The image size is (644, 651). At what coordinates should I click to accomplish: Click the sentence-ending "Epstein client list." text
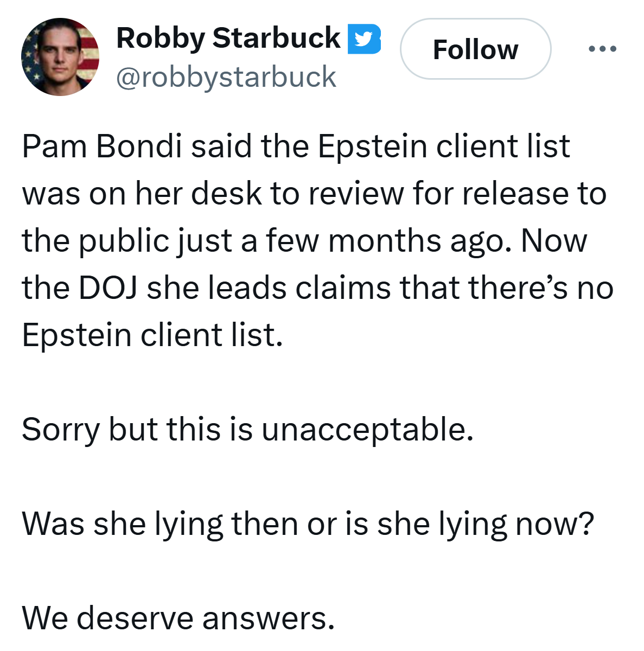click(x=152, y=335)
